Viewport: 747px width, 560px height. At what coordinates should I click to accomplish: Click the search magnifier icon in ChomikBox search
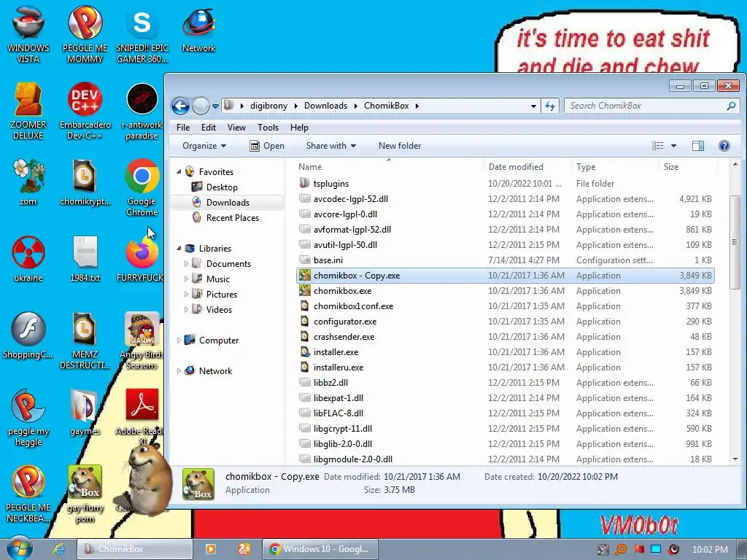(x=731, y=106)
